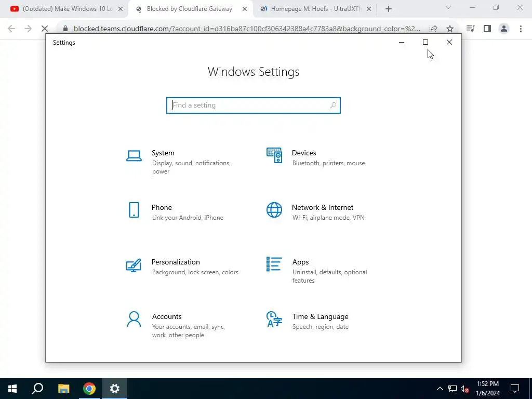Close the Settings window
Image resolution: width=532 pixels, height=399 pixels.
pyautogui.click(x=449, y=42)
